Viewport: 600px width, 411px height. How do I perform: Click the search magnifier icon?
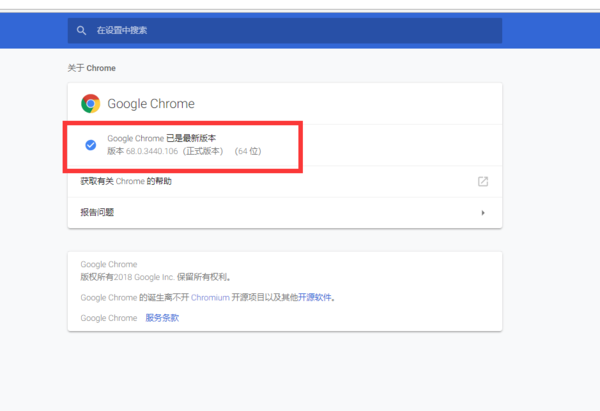[x=81, y=30]
